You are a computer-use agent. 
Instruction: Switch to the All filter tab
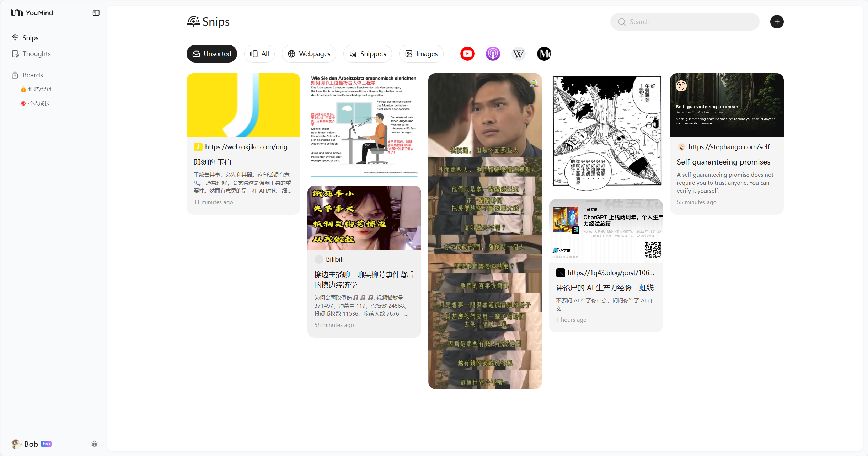click(x=259, y=54)
